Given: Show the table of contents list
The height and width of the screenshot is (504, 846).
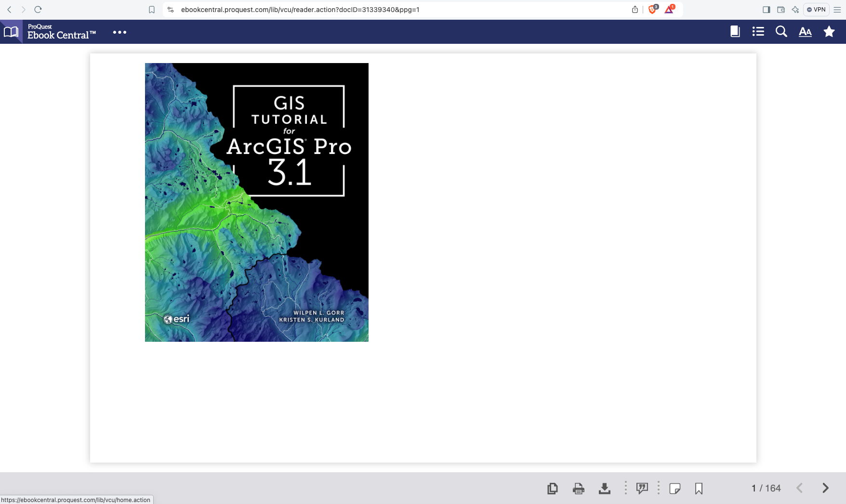Looking at the screenshot, I should point(758,32).
